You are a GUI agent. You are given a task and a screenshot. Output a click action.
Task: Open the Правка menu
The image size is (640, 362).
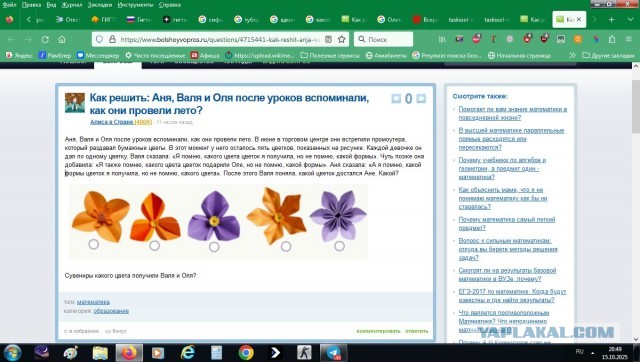tap(31, 5)
